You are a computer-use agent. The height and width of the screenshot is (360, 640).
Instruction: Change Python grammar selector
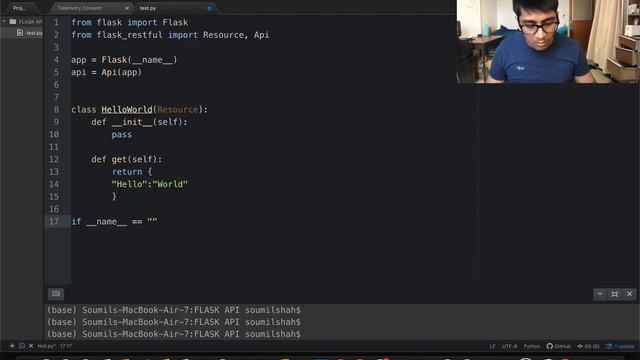tap(531, 346)
